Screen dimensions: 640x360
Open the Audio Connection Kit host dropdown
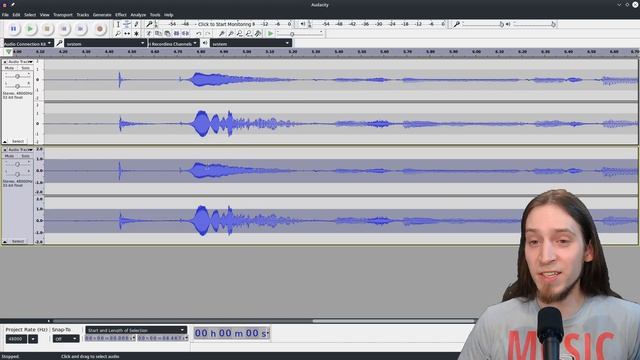click(28, 43)
